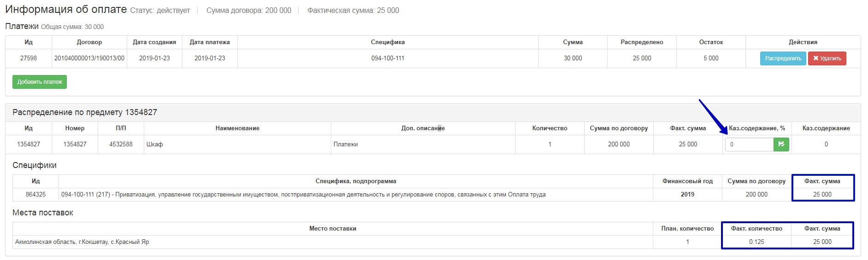The image size is (868, 260).
Task: Click the Приватизация specifics description text
Action: click(303, 195)
